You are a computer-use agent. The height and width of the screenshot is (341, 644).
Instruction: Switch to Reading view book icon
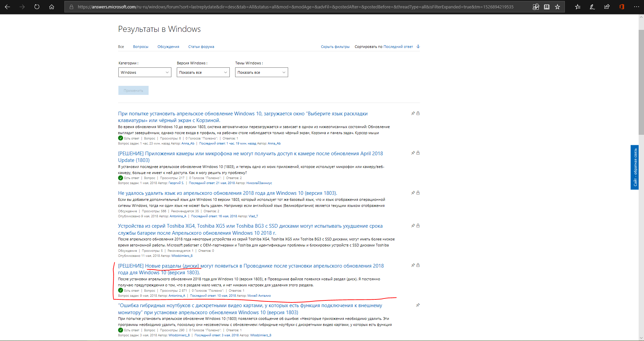point(547,7)
